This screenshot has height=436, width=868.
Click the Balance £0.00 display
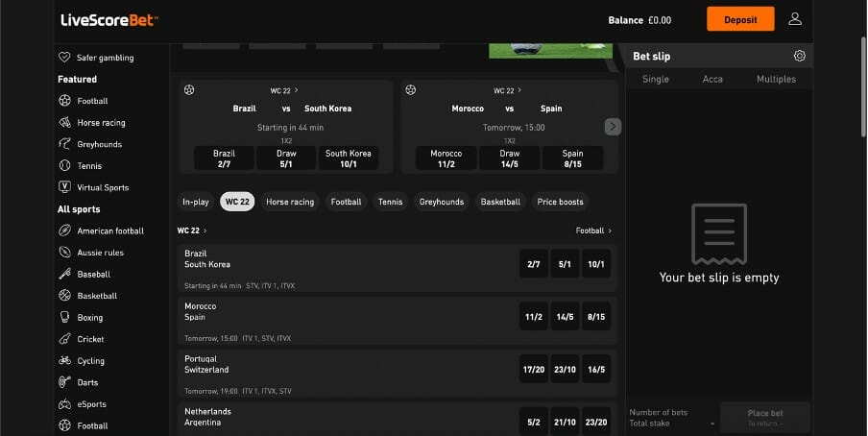pos(639,20)
